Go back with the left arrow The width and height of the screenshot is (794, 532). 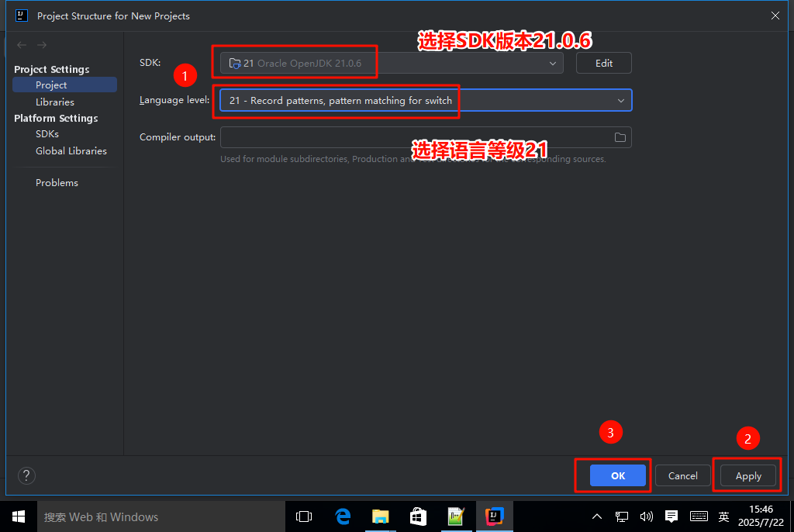point(22,45)
